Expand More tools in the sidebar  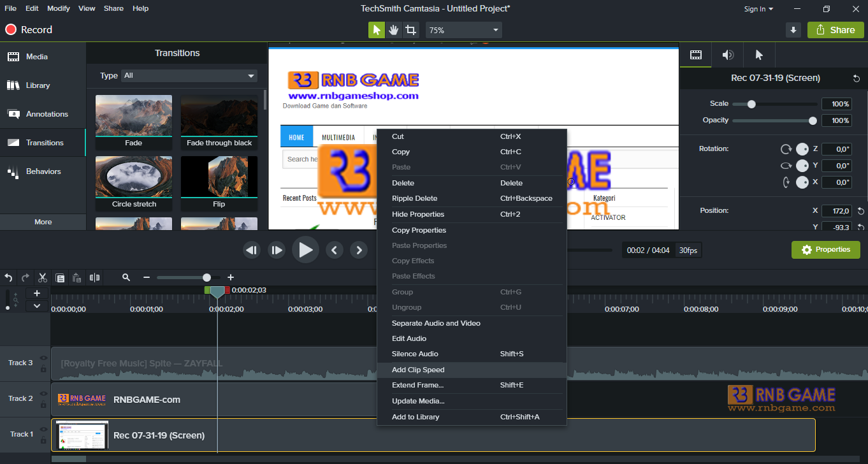[43, 222]
